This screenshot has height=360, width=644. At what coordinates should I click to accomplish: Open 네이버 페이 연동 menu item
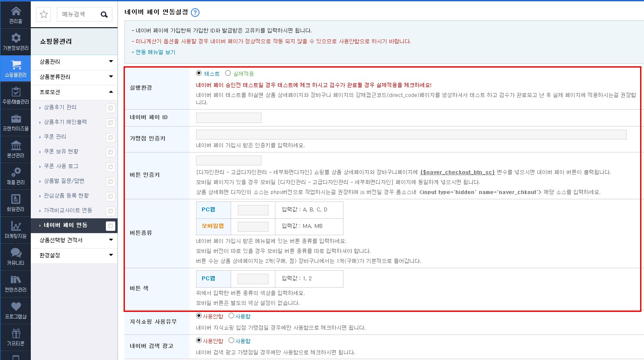[65, 225]
